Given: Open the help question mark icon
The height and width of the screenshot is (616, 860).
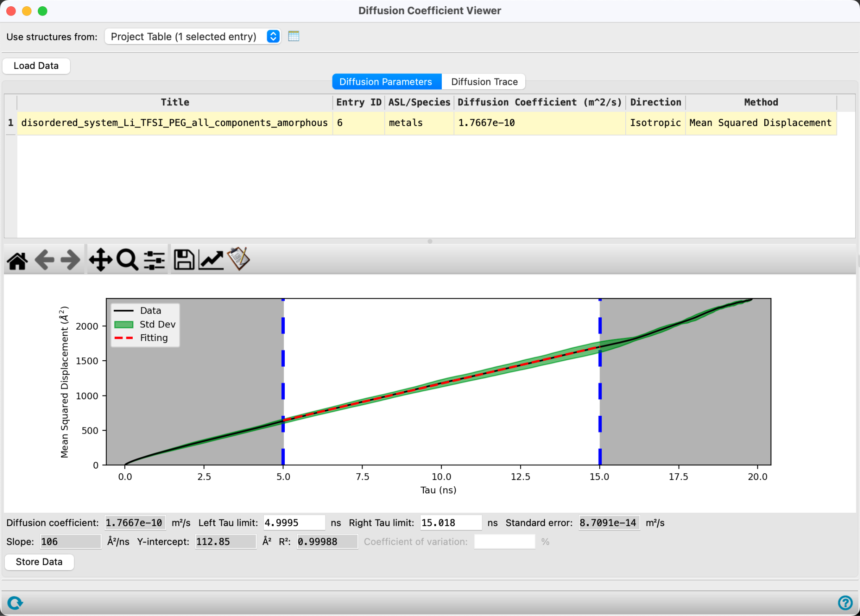Looking at the screenshot, I should click(845, 603).
